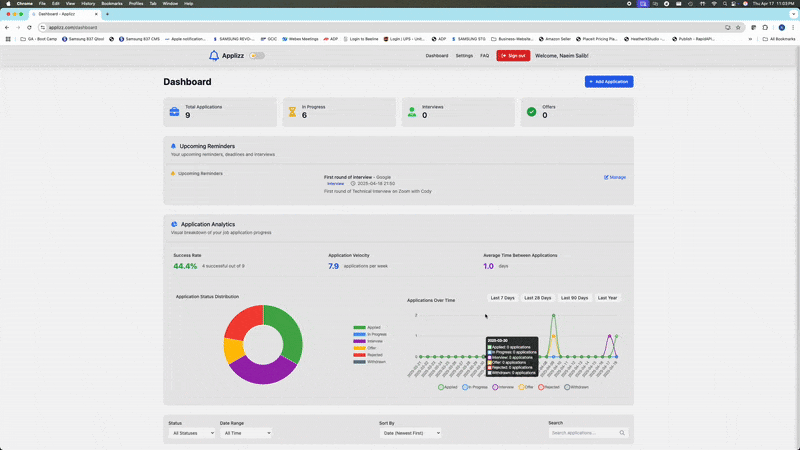Click the Interviews person icon
Viewport: 800px width, 450px height.
[x=412, y=112]
